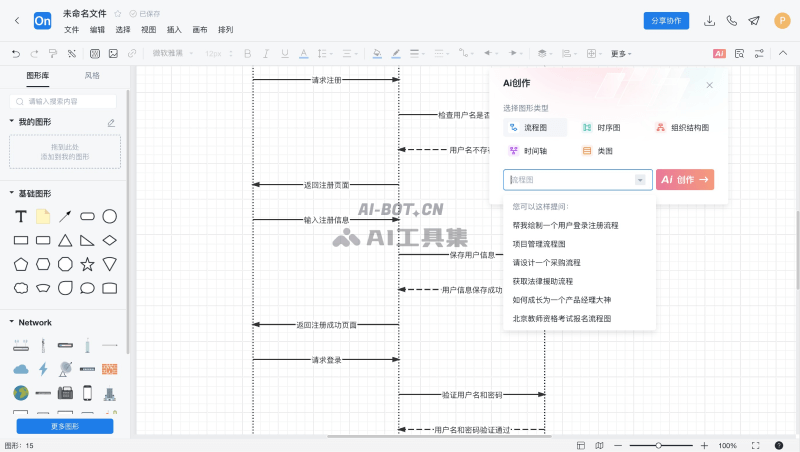The image size is (800, 452).
Task: Click the 分享协作 button
Action: [666, 20]
